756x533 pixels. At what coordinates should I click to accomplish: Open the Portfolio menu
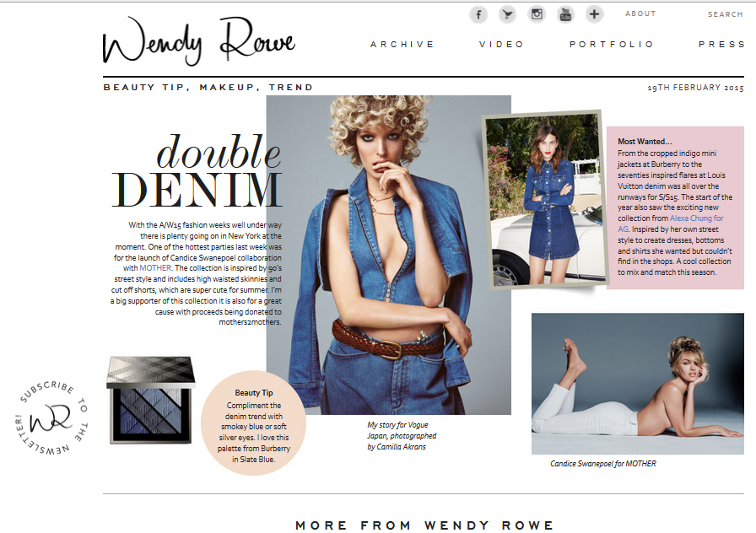click(612, 45)
